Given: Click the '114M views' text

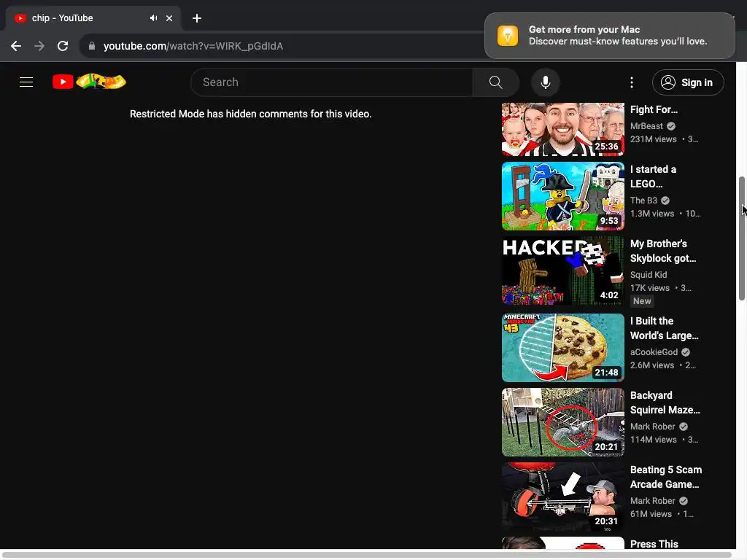Looking at the screenshot, I should (x=653, y=439).
